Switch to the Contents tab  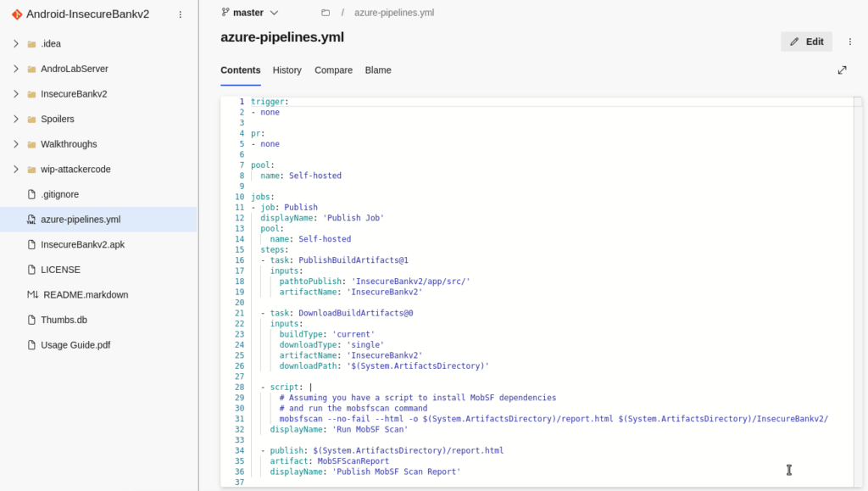pos(240,70)
